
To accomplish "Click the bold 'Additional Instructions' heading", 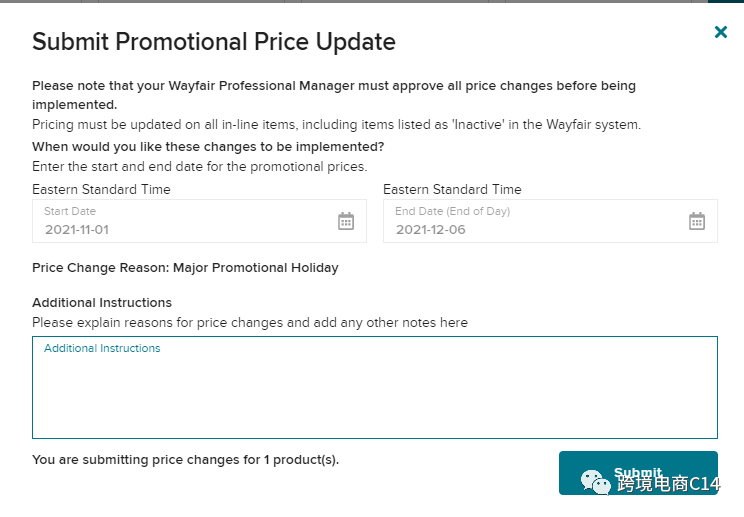I will (102, 302).
